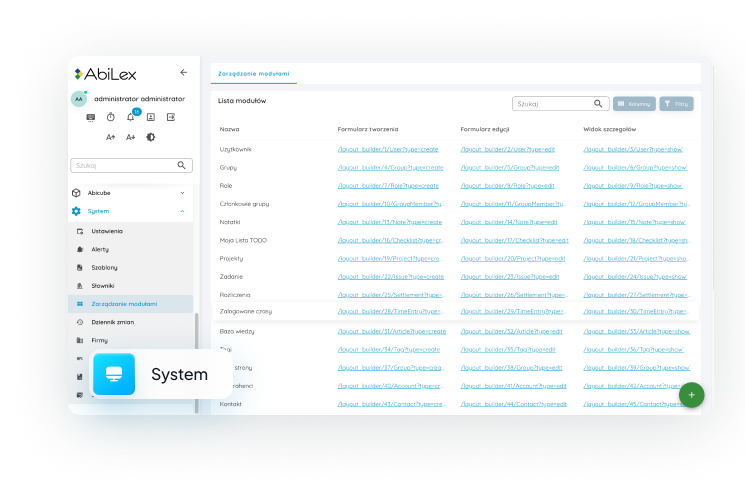Click the monitor icon under username
This screenshot has height=495, width=745.
[x=90, y=117]
